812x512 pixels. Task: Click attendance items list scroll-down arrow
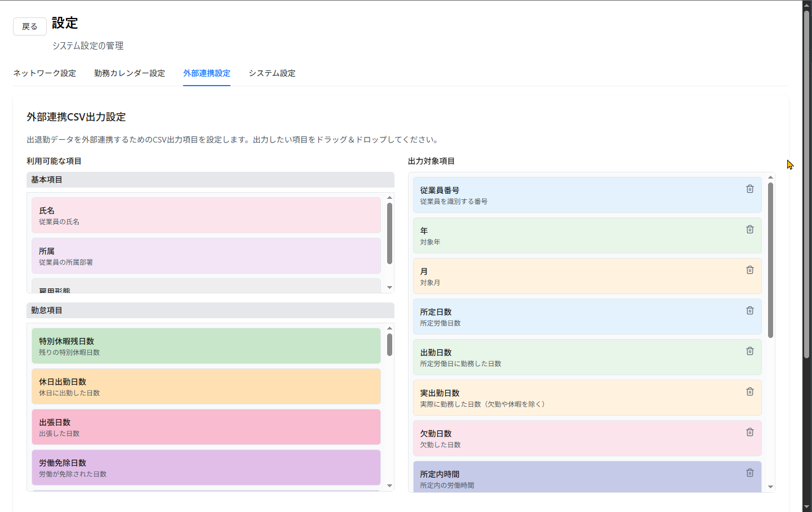(389, 486)
